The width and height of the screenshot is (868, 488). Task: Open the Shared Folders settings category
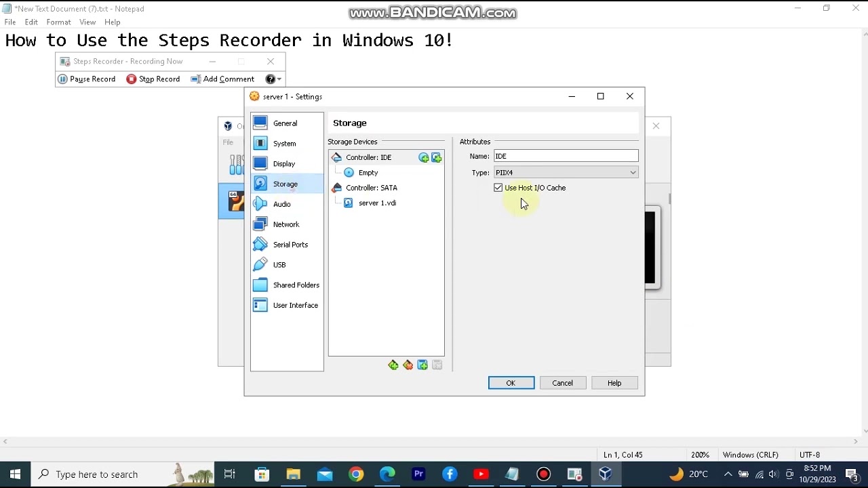287,285
